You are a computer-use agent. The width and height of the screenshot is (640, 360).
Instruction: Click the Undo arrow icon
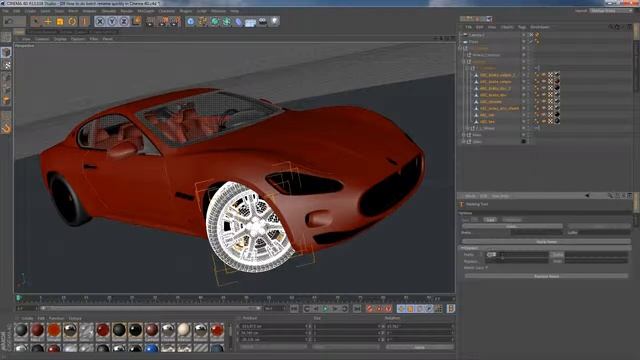pyautogui.click(x=9, y=21)
